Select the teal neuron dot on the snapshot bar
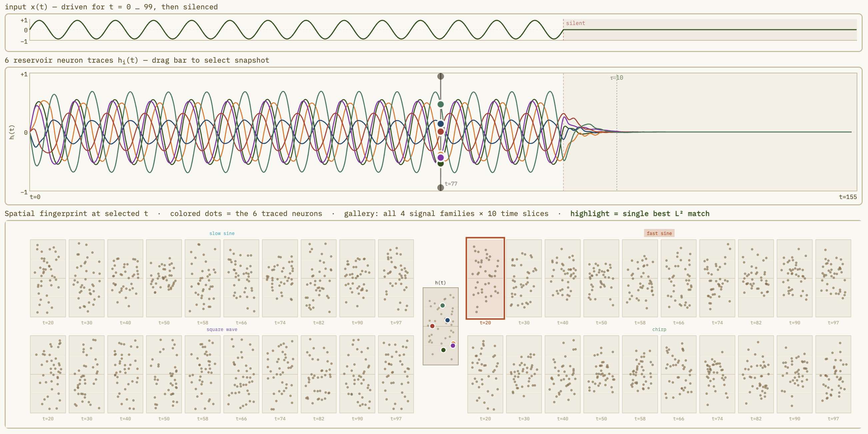868x434 pixels. pos(441,104)
